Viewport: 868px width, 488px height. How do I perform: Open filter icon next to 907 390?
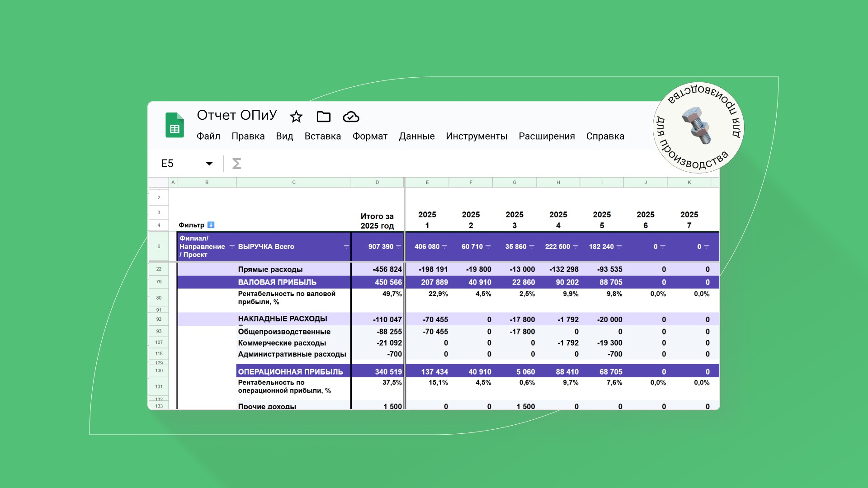coord(399,247)
